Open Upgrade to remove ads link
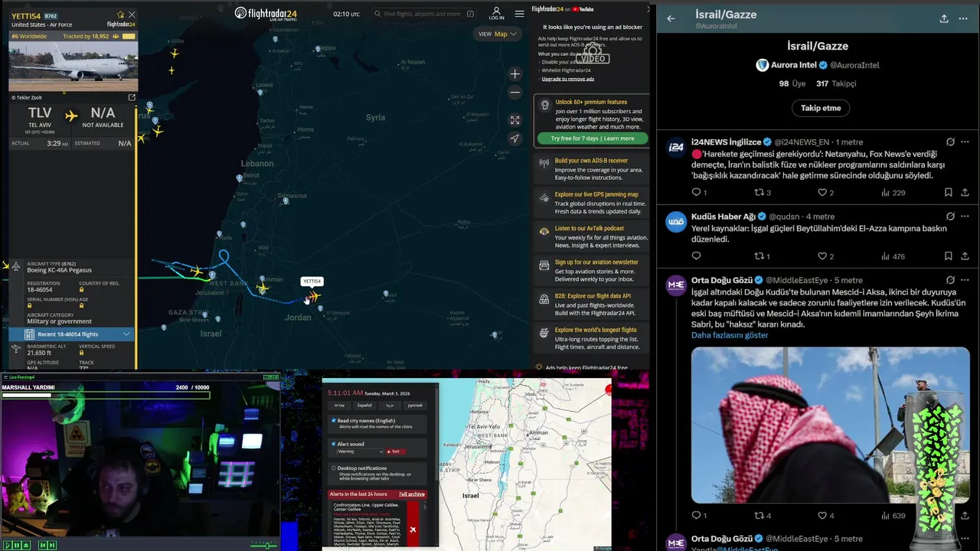This screenshot has height=551, width=980. tap(567, 79)
